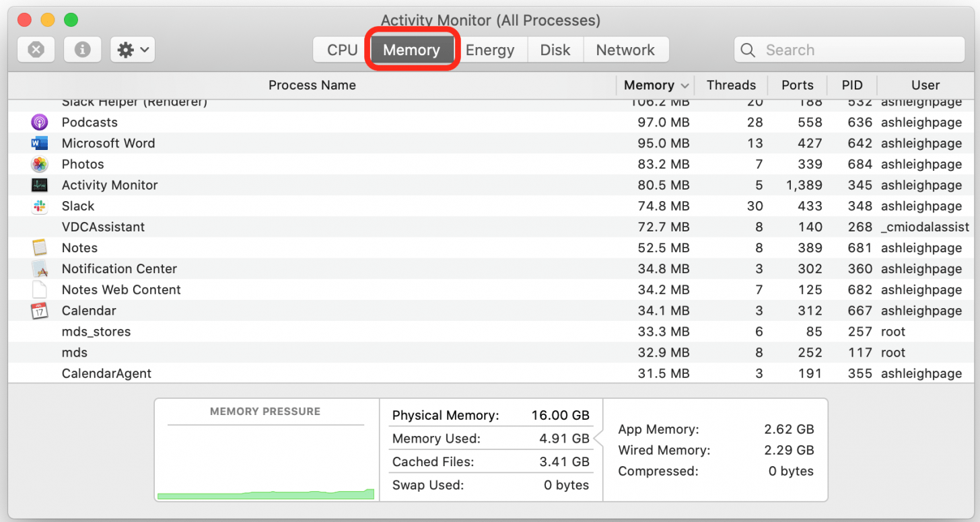Click the Slack app icon
The image size is (980, 522).
pos(39,206)
